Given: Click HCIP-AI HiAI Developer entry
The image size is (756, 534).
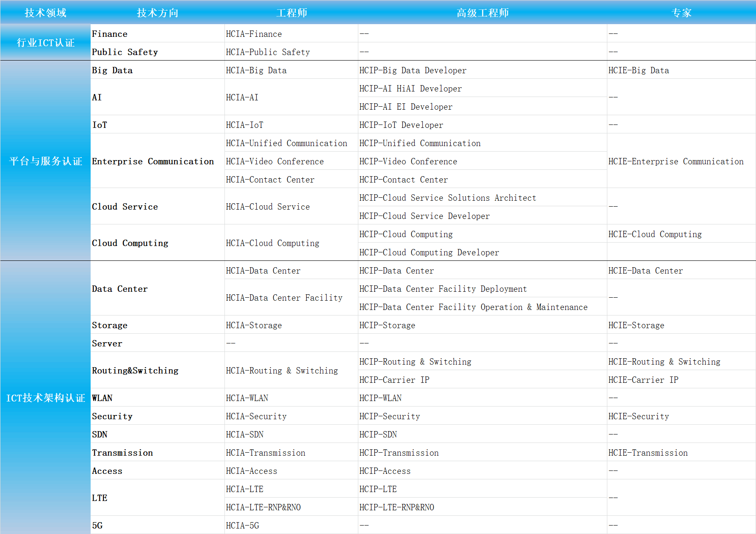Looking at the screenshot, I should [x=410, y=89].
